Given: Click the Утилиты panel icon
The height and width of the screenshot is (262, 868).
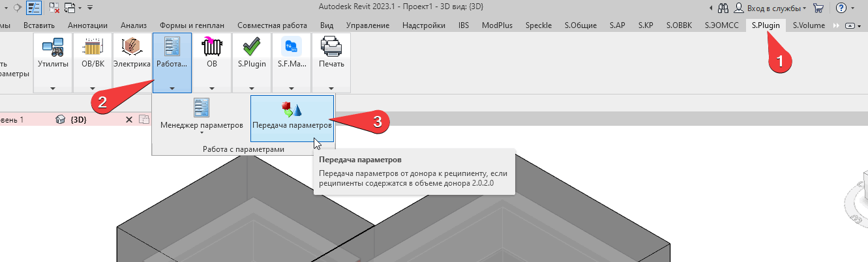Looking at the screenshot, I should click(x=53, y=48).
